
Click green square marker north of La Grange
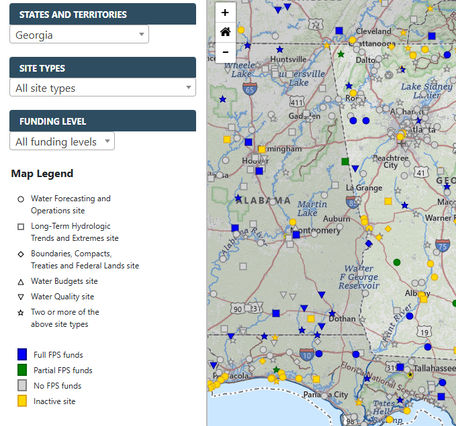tap(345, 162)
